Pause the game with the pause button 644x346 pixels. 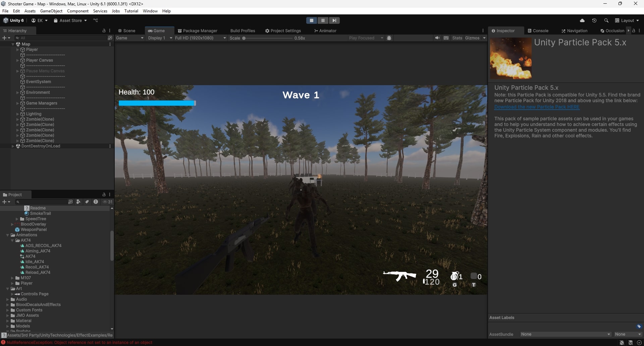[323, 20]
